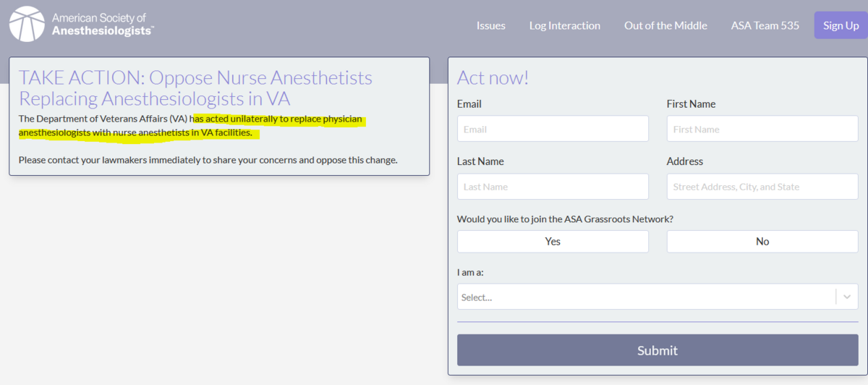Screen dimensions: 868x385
Task: Navigate to ASA Team 535
Action: tap(765, 25)
